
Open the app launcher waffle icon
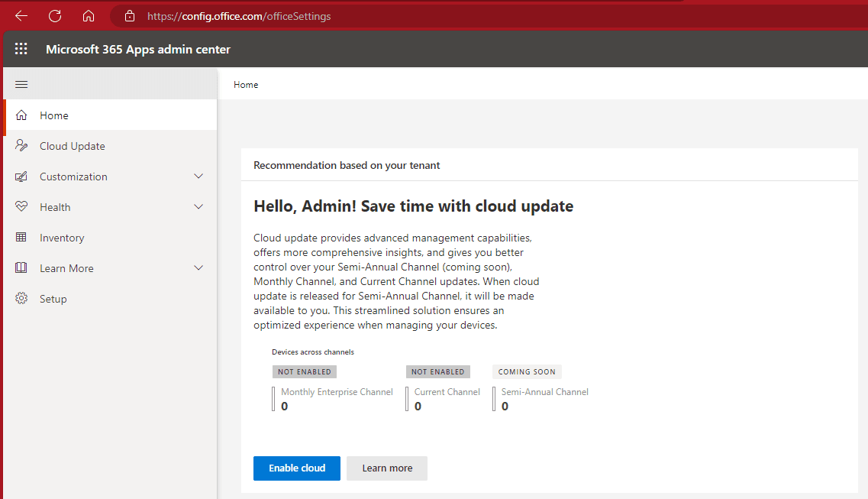click(x=21, y=49)
